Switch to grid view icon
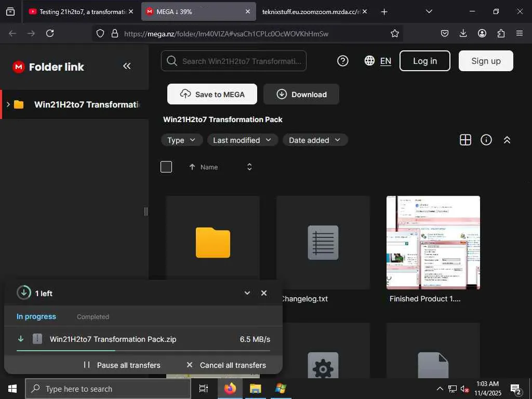The height and width of the screenshot is (399, 532). [465, 140]
